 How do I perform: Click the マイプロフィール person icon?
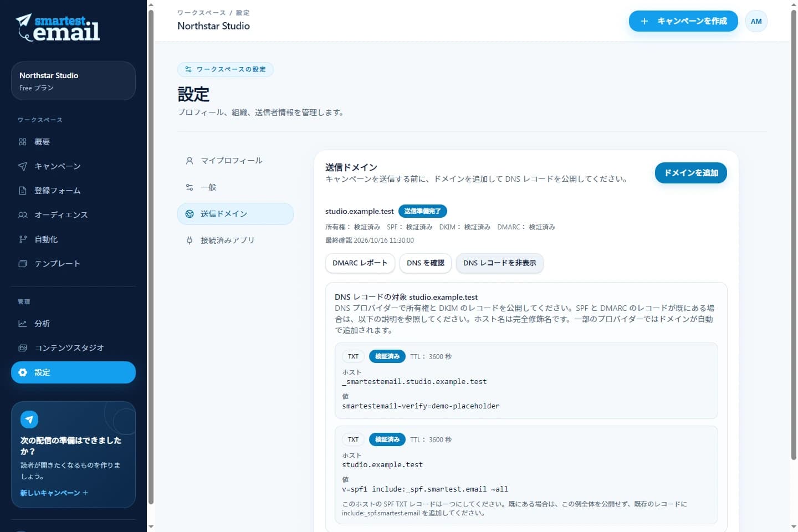coord(190,161)
